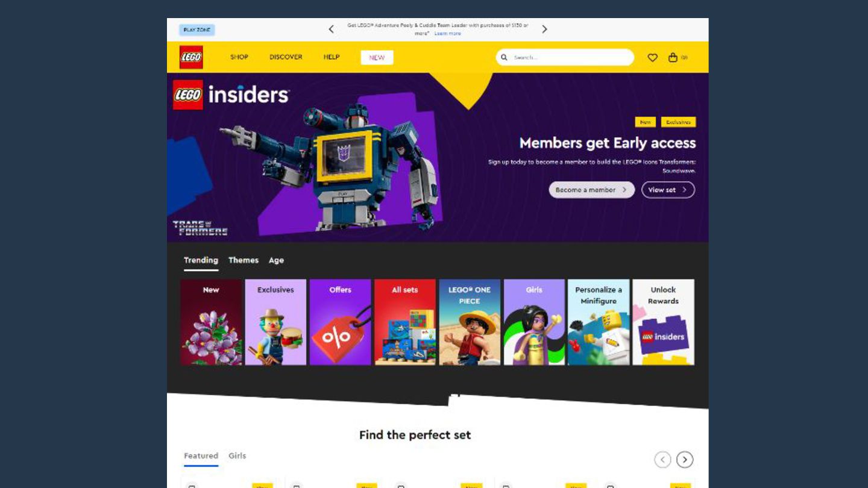Open the shopping bag icon

(x=673, y=57)
